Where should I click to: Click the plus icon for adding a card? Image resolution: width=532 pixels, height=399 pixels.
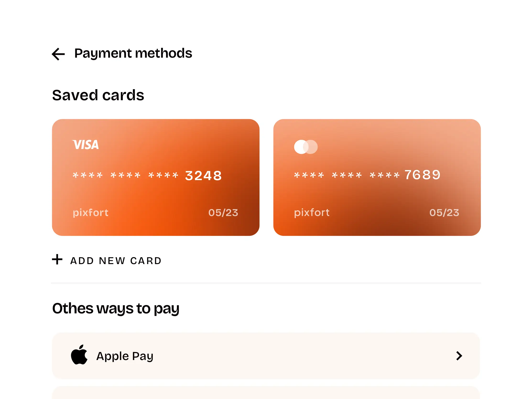coord(57,260)
